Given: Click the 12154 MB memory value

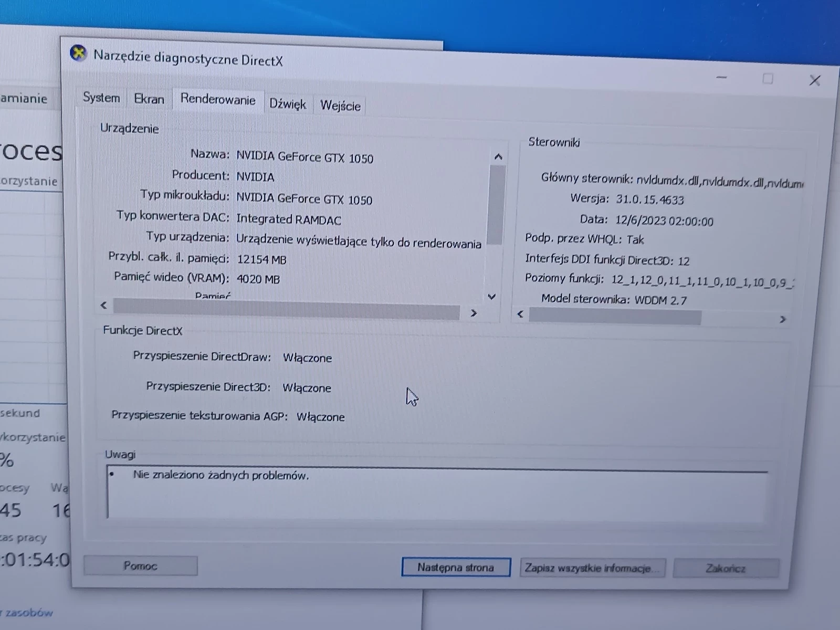Looking at the screenshot, I should pyautogui.click(x=261, y=259).
